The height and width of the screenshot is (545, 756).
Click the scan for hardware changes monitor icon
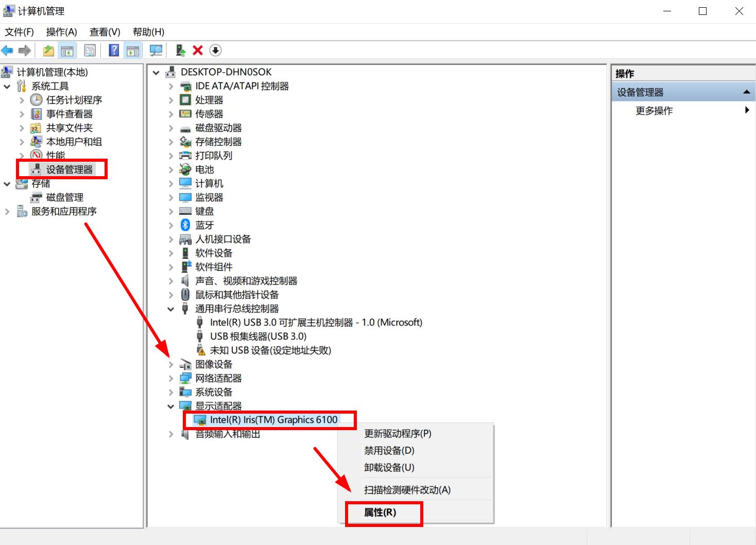pyautogui.click(x=156, y=50)
